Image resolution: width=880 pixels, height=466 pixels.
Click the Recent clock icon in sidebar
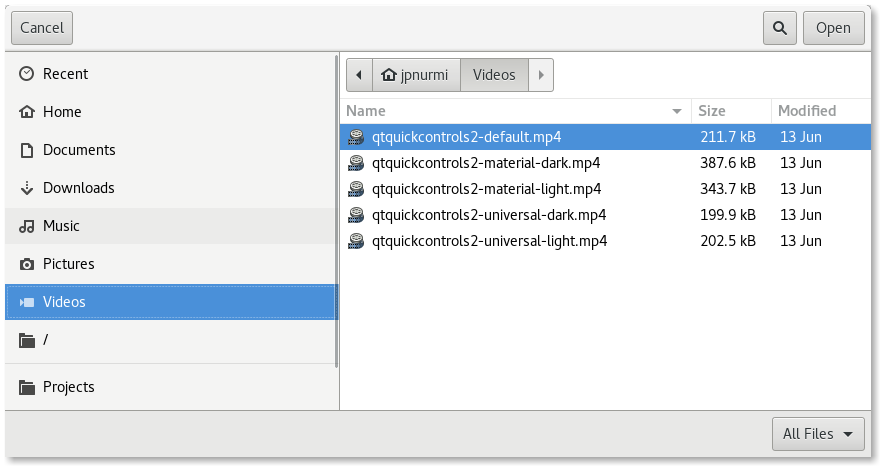[26, 74]
